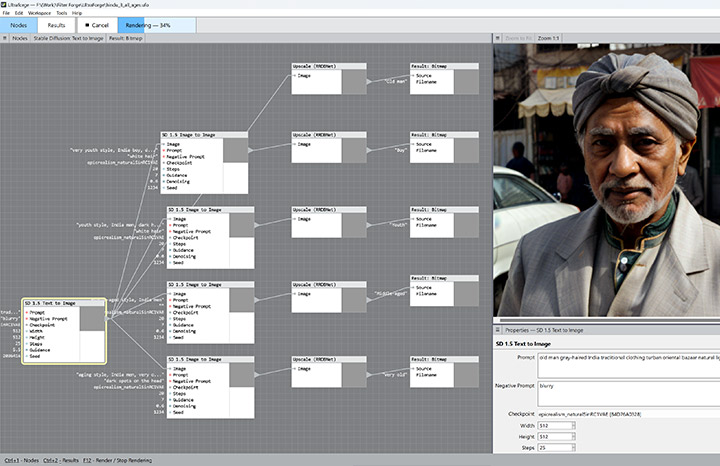The width and height of the screenshot is (720, 466).
Task: Click the Width value spinner arrows
Action: [x=573, y=425]
